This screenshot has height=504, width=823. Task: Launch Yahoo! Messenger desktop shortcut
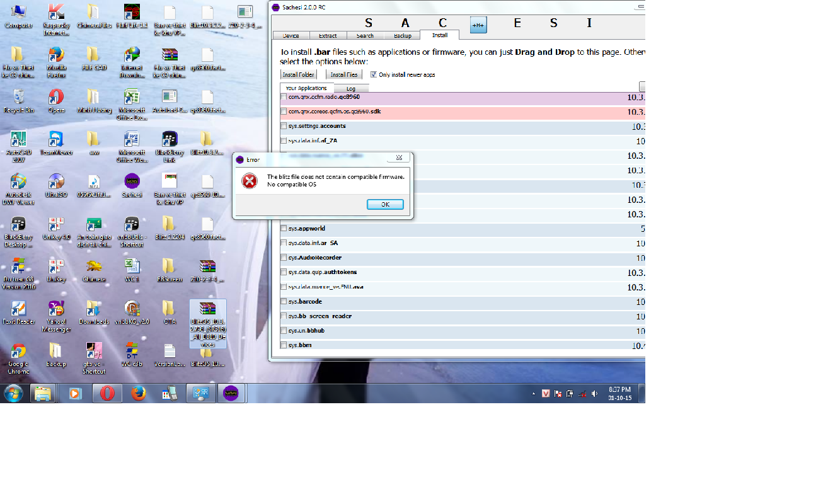[x=56, y=316]
